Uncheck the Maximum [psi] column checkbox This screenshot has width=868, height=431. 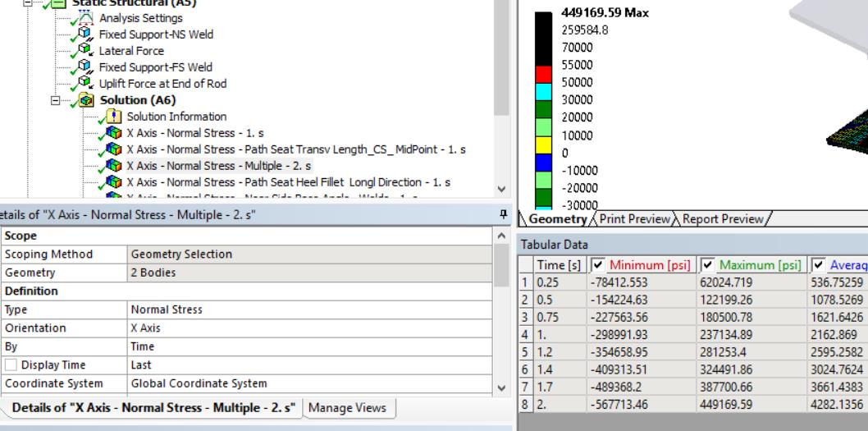pos(707,265)
